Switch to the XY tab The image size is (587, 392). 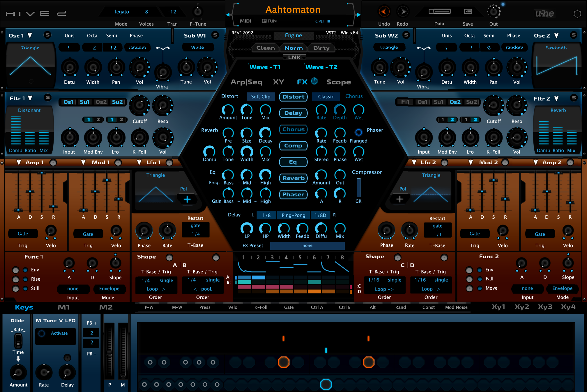(279, 82)
